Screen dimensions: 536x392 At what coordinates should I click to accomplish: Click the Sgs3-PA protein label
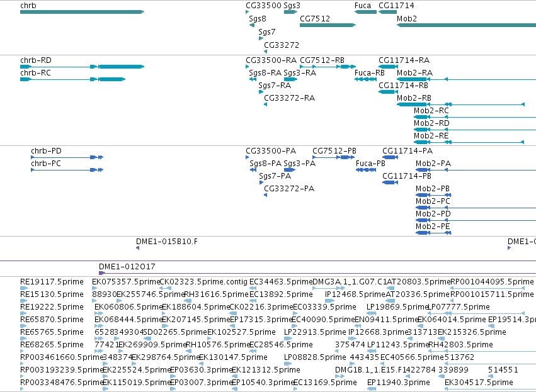pos(299,164)
